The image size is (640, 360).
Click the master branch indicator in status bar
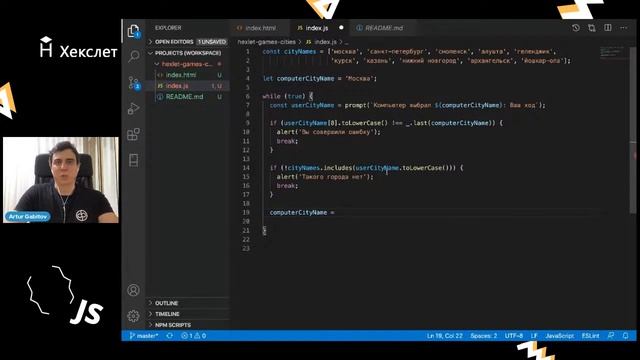point(144,336)
